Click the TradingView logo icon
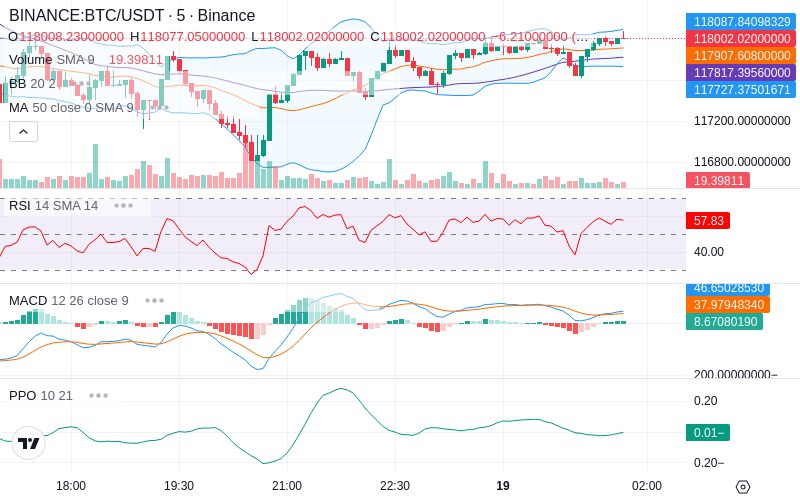Image resolution: width=800 pixels, height=500 pixels. coord(29,443)
